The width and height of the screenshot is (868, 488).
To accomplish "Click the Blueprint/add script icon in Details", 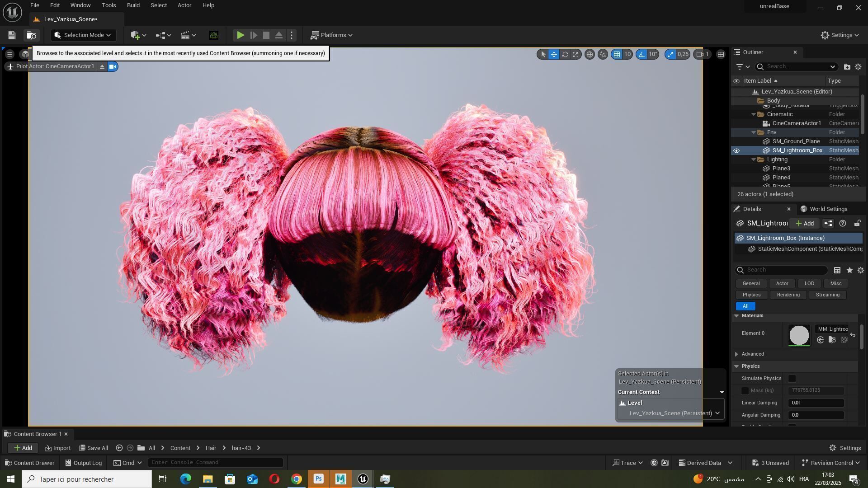I will 828,224.
